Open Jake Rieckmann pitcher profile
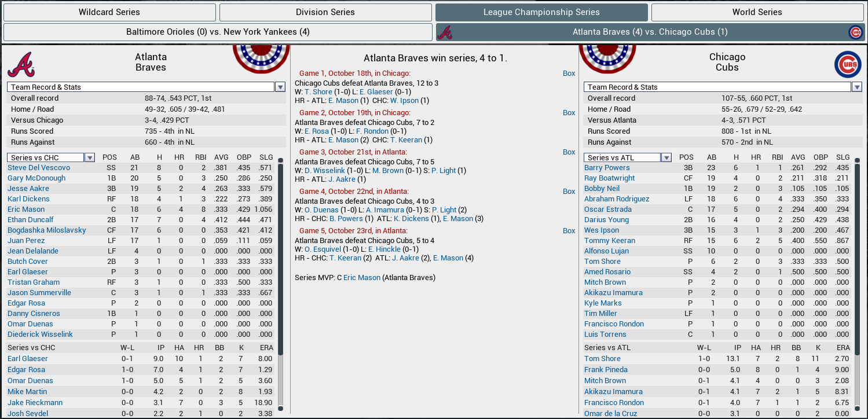This screenshot has height=419, width=868. (35, 403)
